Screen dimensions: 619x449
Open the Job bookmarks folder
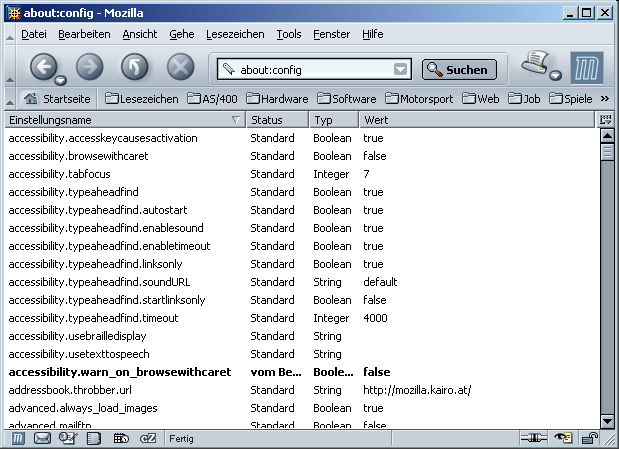coord(524,99)
